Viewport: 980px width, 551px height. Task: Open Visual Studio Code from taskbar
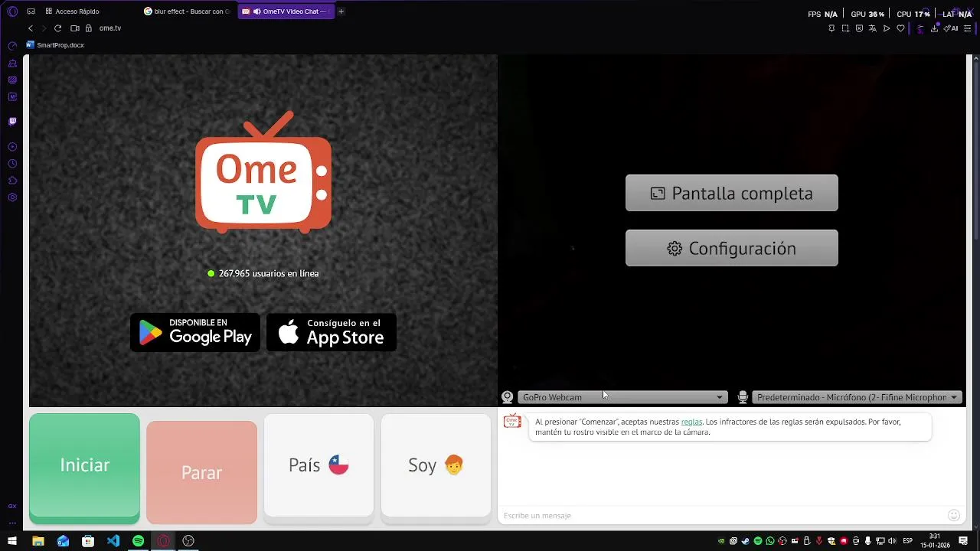(113, 541)
